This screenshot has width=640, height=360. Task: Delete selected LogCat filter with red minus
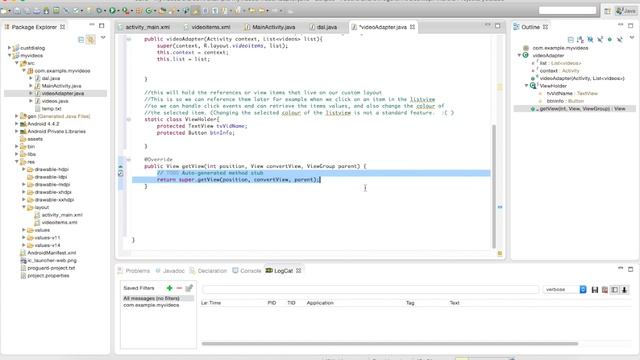pyautogui.click(x=179, y=288)
